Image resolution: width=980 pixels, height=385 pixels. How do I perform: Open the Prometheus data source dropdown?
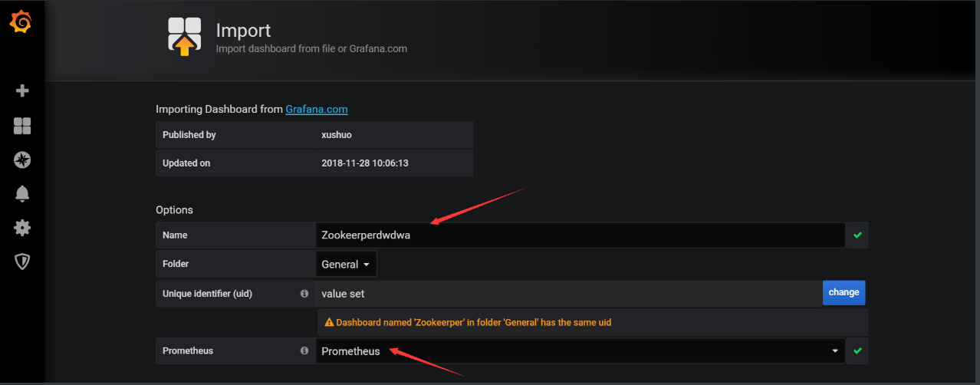[x=580, y=351]
